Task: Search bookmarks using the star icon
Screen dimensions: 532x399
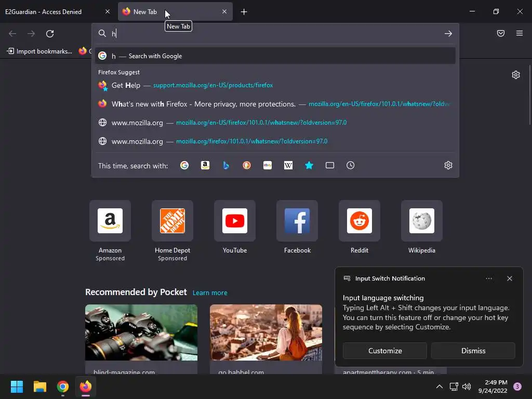Action: [309, 165]
